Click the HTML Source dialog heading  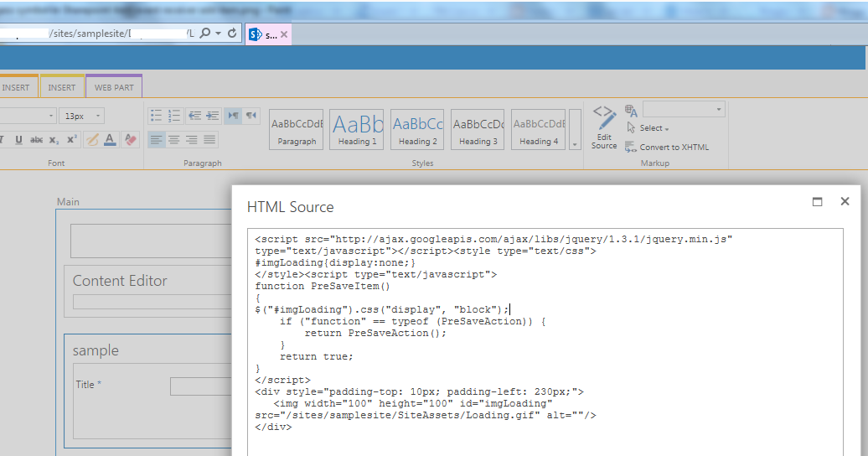[x=290, y=207]
